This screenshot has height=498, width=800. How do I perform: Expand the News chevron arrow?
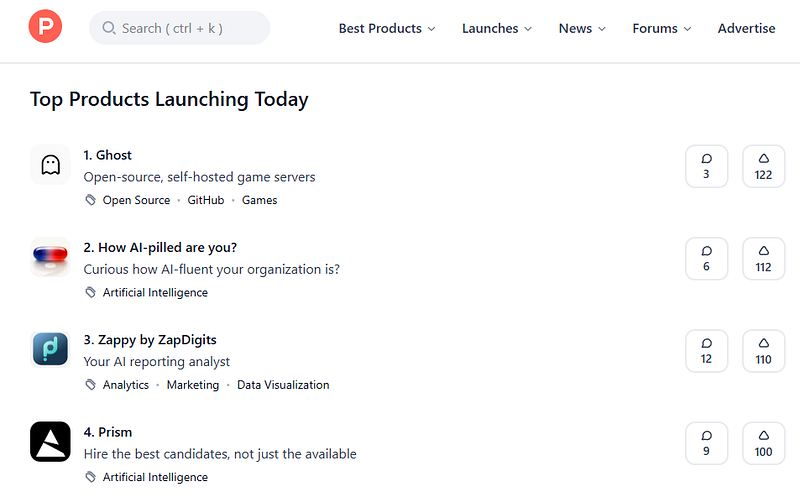[x=602, y=29]
